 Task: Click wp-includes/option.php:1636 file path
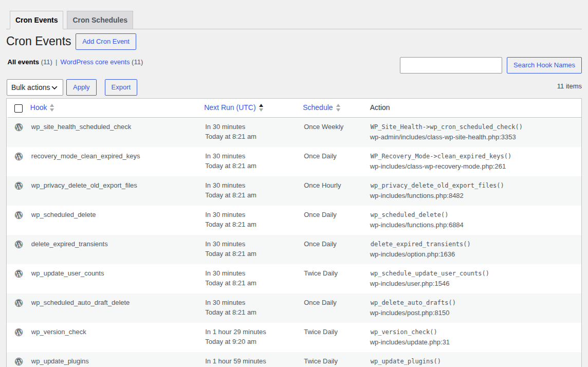point(413,254)
